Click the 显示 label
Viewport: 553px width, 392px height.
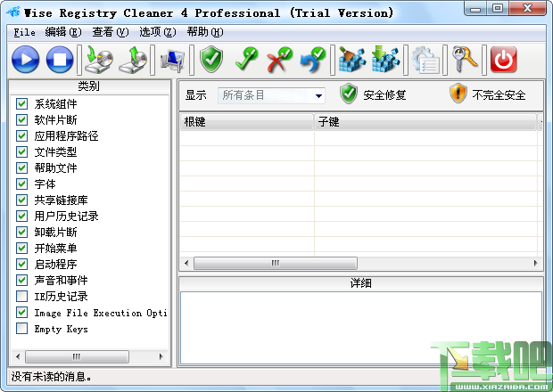196,95
